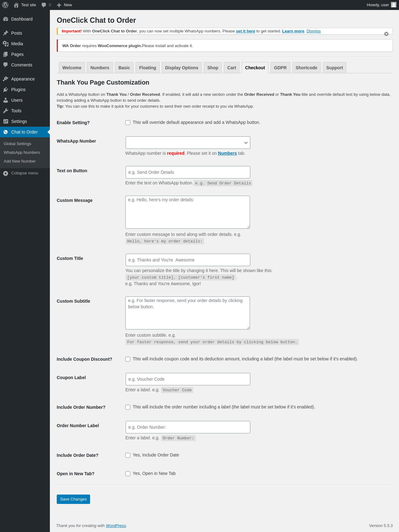Click the Dashboard gauge icon
399x532 pixels.
tap(6, 19)
